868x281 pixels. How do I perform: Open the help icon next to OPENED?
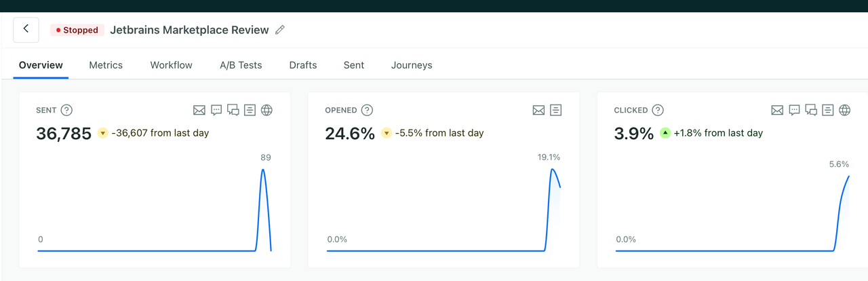[x=367, y=110]
